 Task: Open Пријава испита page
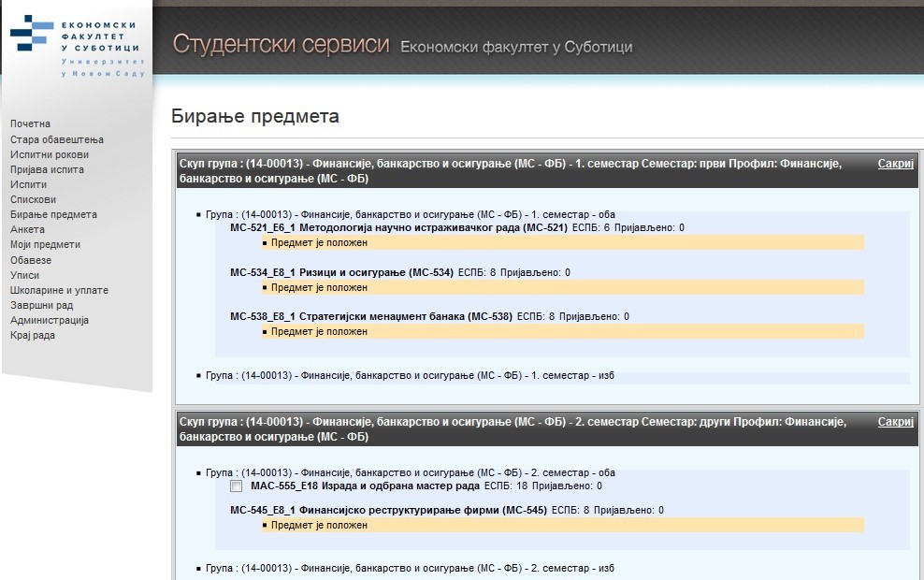pyautogui.click(x=47, y=169)
